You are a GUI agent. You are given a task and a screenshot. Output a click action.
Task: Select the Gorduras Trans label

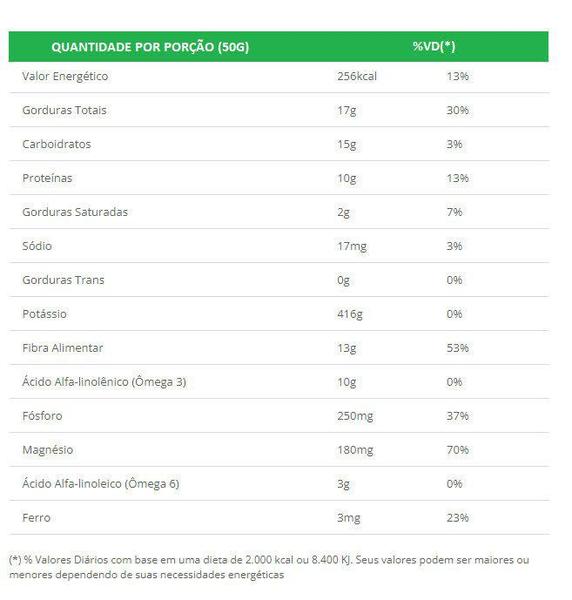[63, 280]
